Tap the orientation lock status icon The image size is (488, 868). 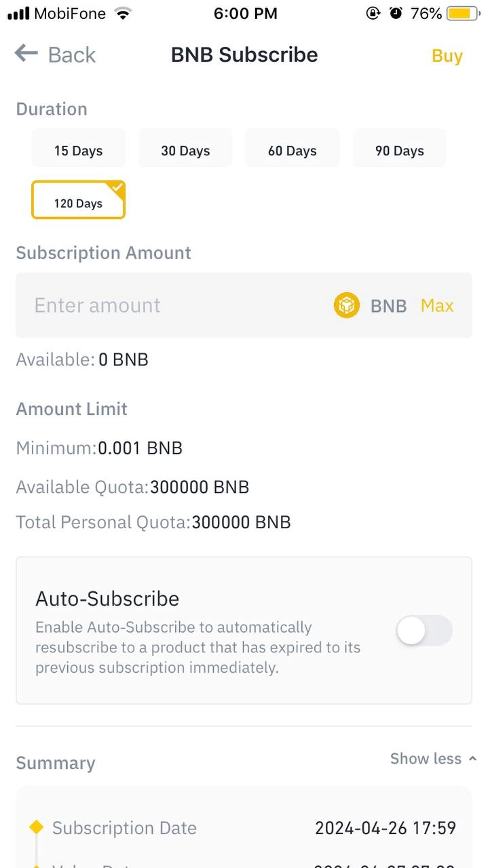[373, 13]
